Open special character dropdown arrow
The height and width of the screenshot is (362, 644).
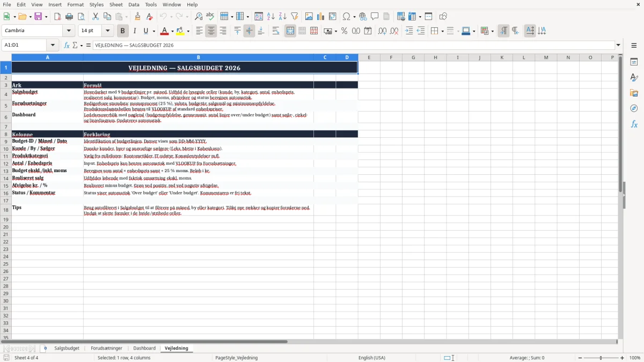click(x=354, y=17)
